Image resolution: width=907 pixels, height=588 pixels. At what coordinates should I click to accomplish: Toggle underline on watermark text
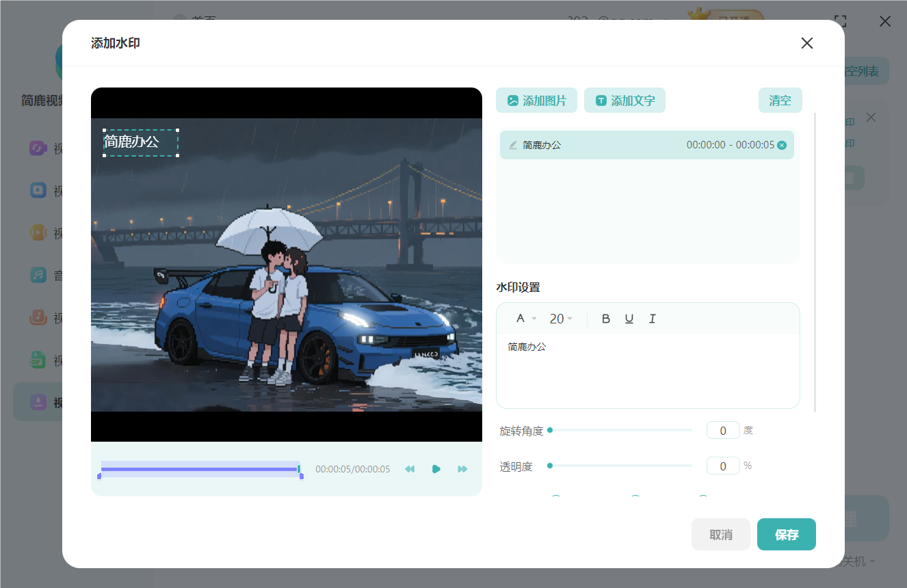point(629,319)
